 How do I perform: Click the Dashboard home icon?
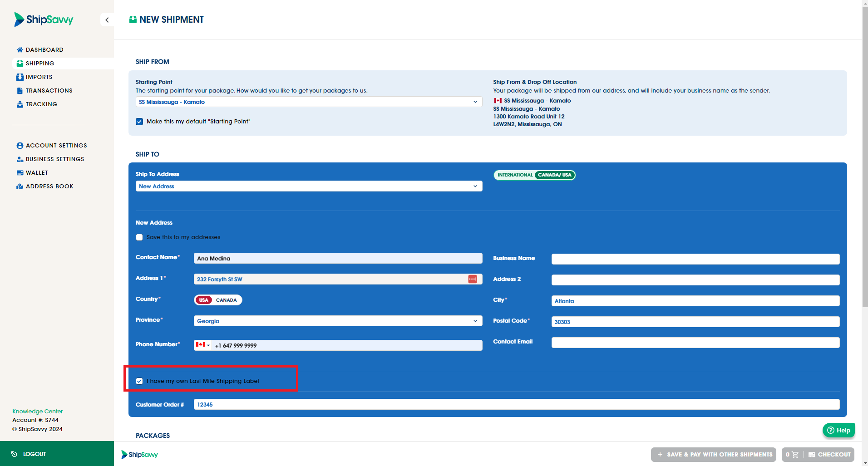pyautogui.click(x=20, y=50)
